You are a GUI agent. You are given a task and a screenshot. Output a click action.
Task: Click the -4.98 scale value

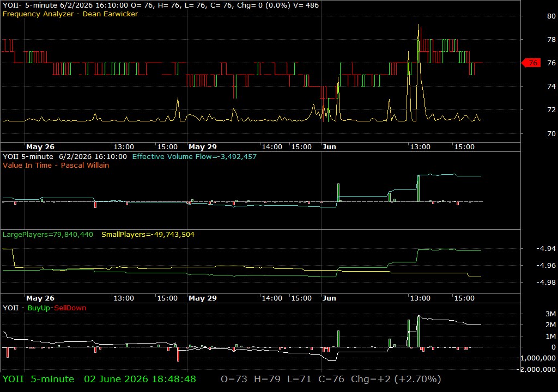546,283
